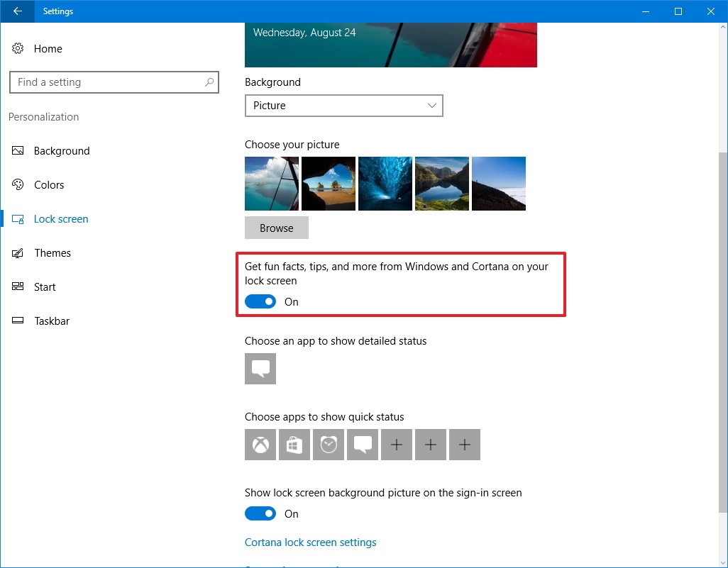Select the first waterfall picture thumbnail
The height and width of the screenshot is (568, 728).
click(x=271, y=184)
